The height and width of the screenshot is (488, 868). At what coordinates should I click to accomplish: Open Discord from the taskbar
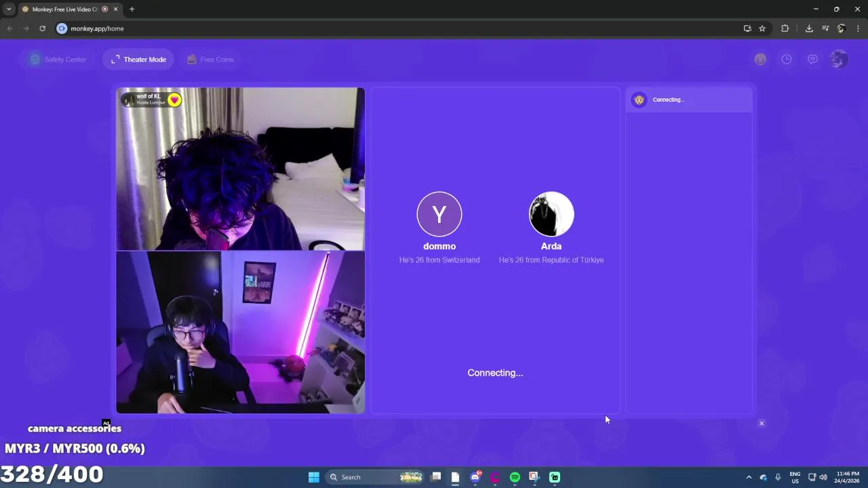coord(475,477)
